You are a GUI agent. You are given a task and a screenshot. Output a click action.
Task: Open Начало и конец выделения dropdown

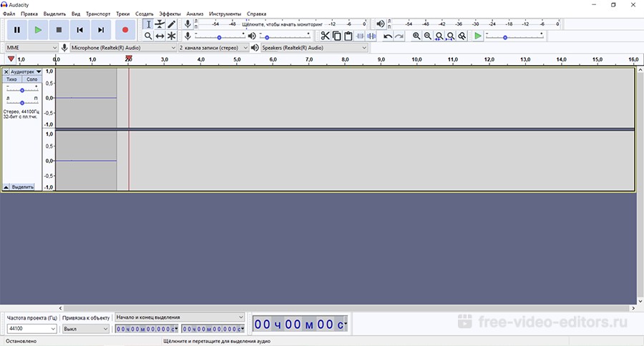[180, 317]
